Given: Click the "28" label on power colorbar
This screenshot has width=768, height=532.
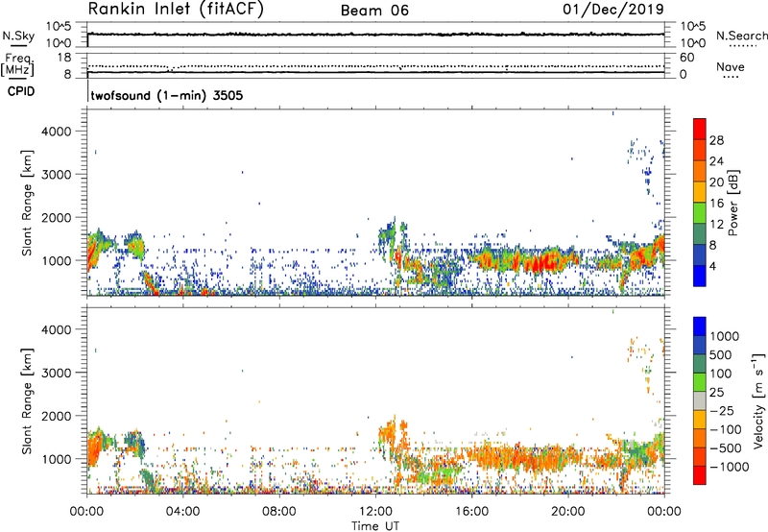Looking at the screenshot, I should click(716, 140).
